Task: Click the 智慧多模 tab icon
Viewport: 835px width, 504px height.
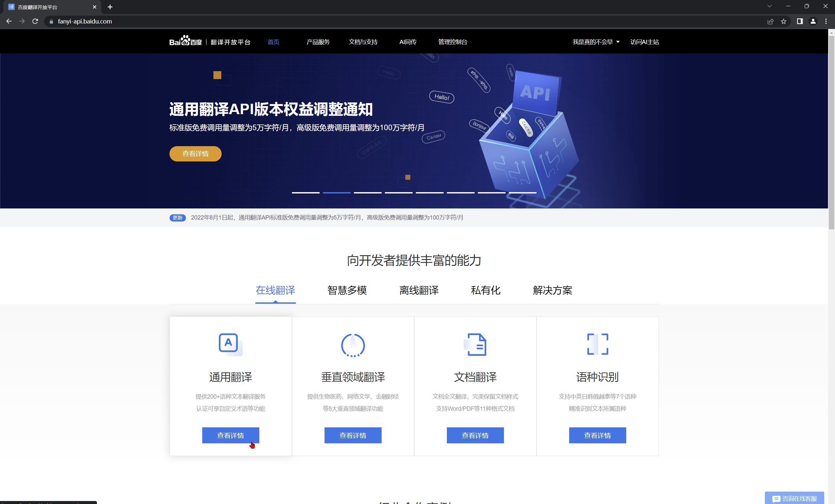Action: [347, 291]
